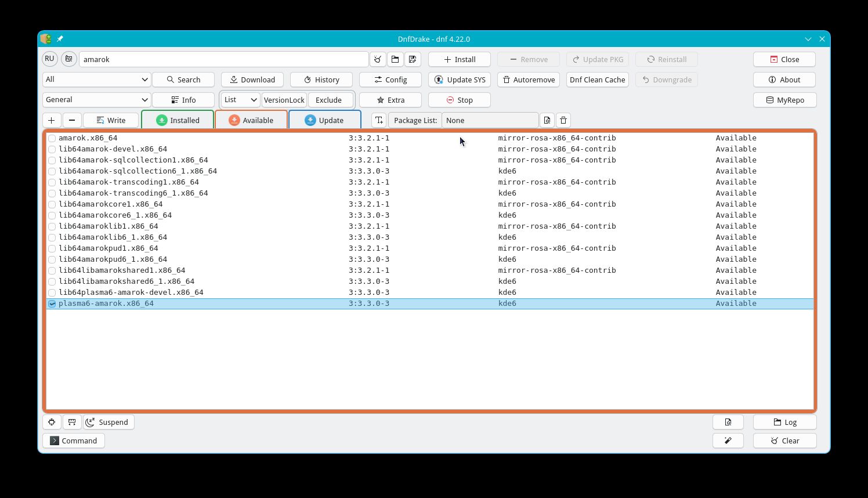Switch to the Available tab
The height and width of the screenshot is (498, 868).
tap(251, 120)
